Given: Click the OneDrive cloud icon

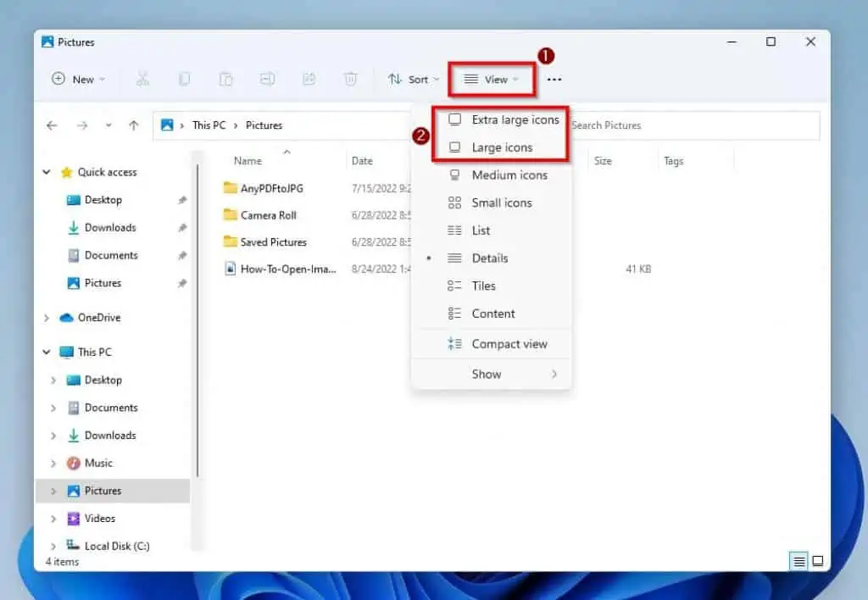Looking at the screenshot, I should tap(66, 317).
